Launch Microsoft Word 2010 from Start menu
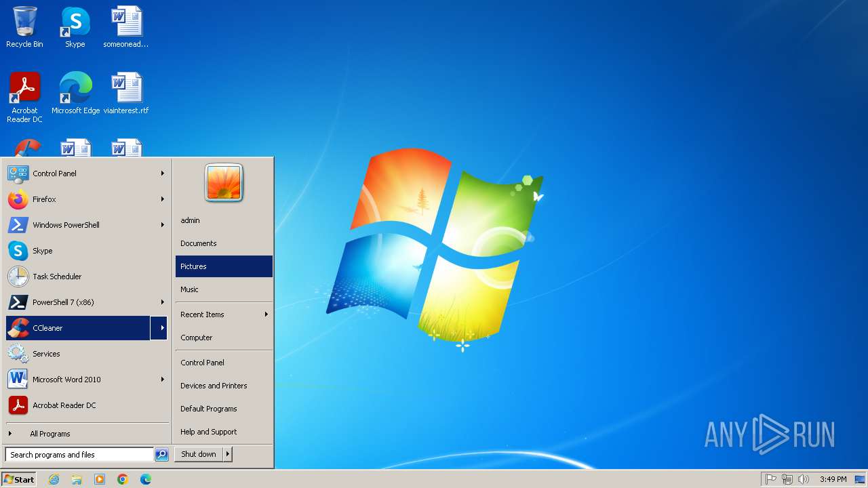 click(78, 380)
